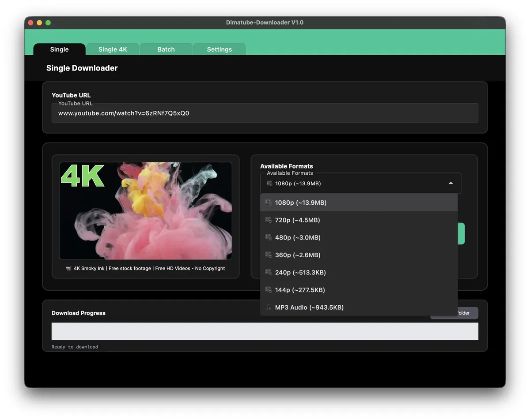Viewport: 530px width, 420px height.
Task: Select 360p (~2.6MB) format
Action: (x=359, y=255)
